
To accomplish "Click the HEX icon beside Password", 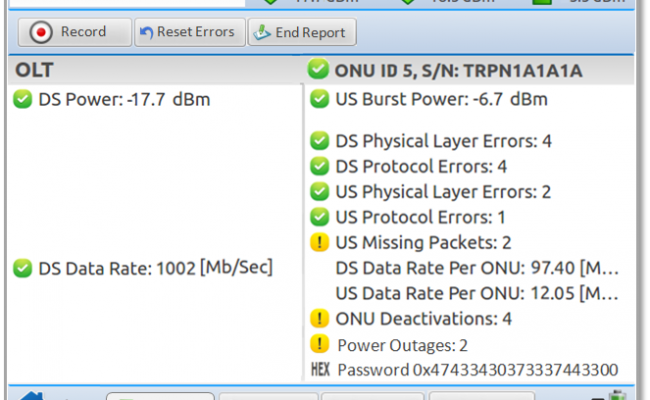I will click(319, 370).
